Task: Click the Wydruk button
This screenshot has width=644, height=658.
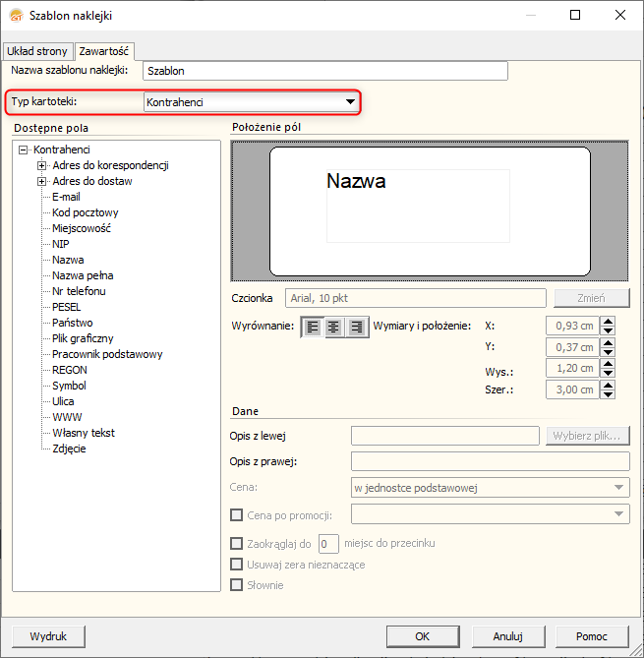Action: (x=48, y=636)
